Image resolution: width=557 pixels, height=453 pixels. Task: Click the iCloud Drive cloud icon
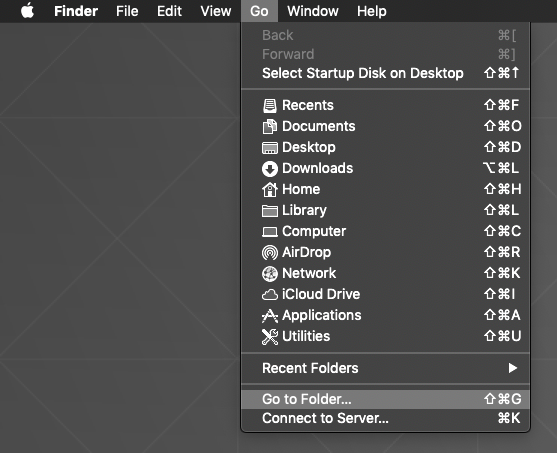pyautogui.click(x=270, y=295)
